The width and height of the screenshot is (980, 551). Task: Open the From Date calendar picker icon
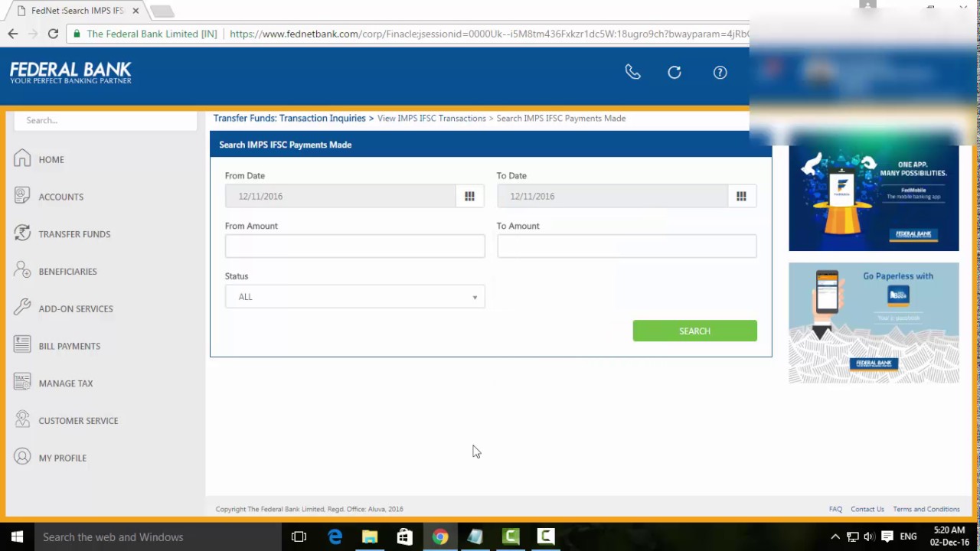(x=469, y=197)
